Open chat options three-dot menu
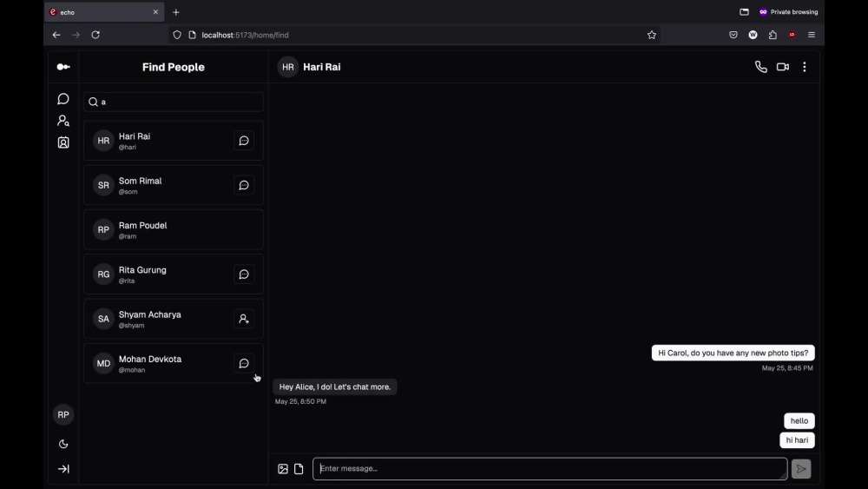Viewport: 868px width, 489px height. 805,67
